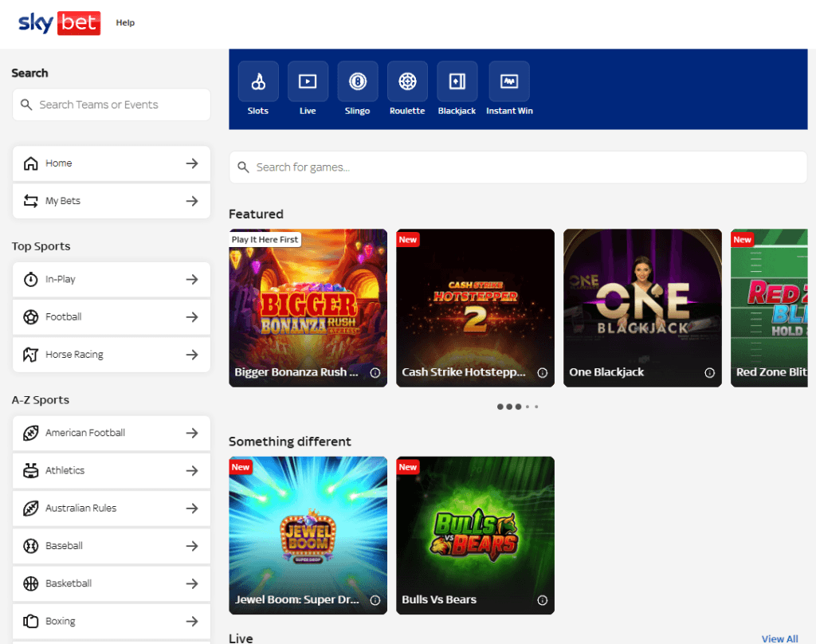Expand Home with its arrow
The width and height of the screenshot is (816, 644).
point(192,163)
